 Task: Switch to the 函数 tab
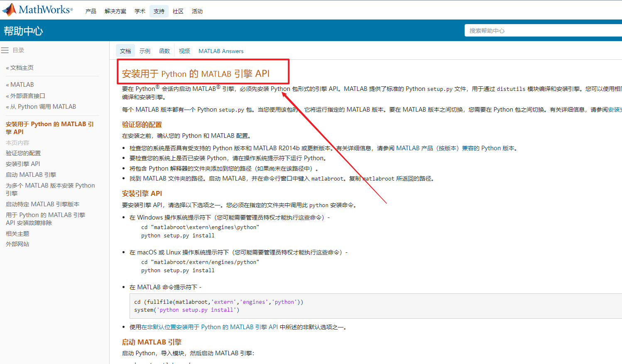click(x=164, y=51)
